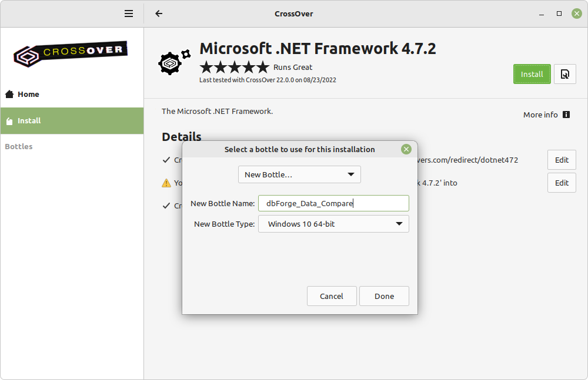Click the Install bag icon in the sidebar
This screenshot has height=380, width=588.
10,121
